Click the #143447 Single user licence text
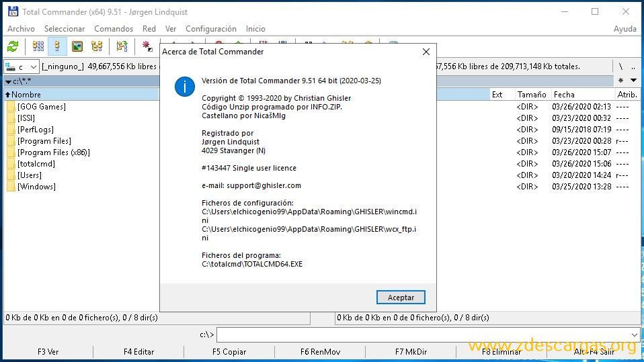The width and height of the screenshot is (644, 362). [249, 169]
